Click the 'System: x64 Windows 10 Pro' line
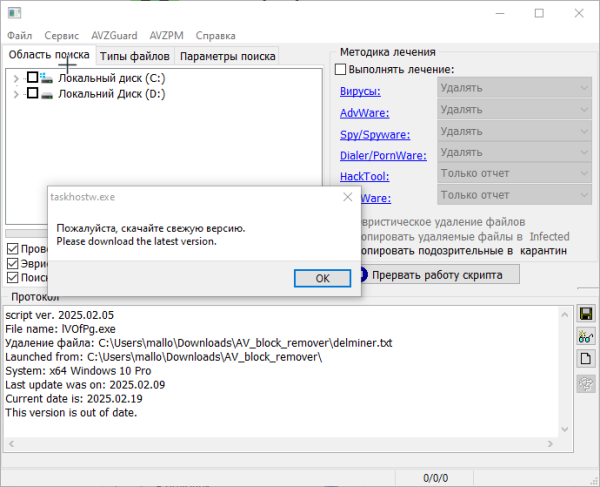 click(x=78, y=371)
